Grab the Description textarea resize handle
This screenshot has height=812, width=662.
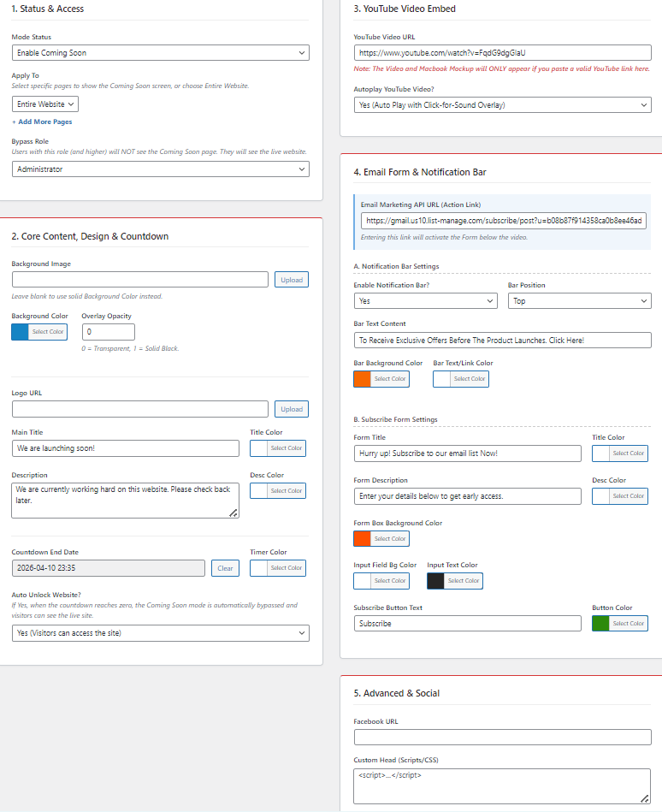pyautogui.click(x=234, y=513)
